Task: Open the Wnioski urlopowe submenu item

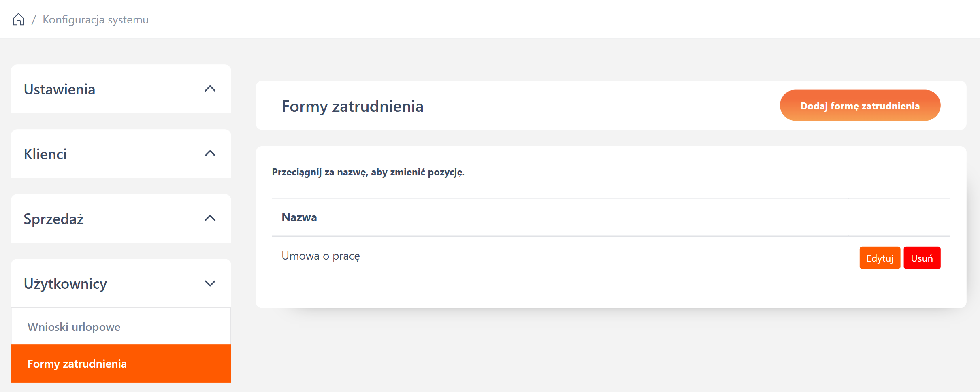Action: 74,327
